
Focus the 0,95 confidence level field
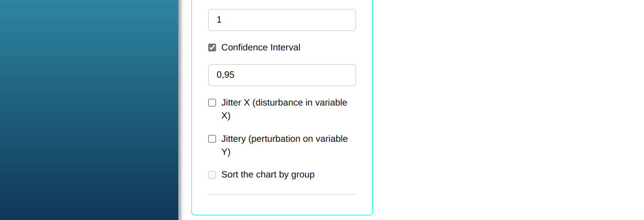[282, 75]
